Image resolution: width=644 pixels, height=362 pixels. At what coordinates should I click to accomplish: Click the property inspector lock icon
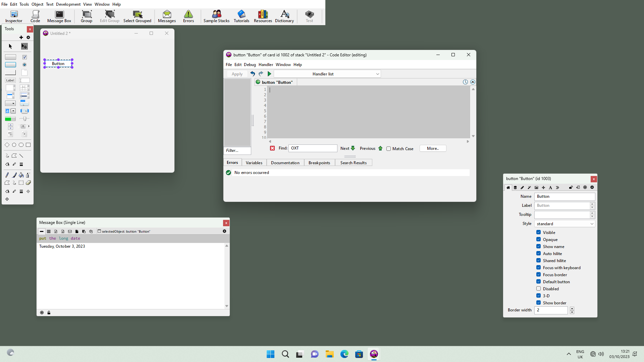(x=571, y=187)
